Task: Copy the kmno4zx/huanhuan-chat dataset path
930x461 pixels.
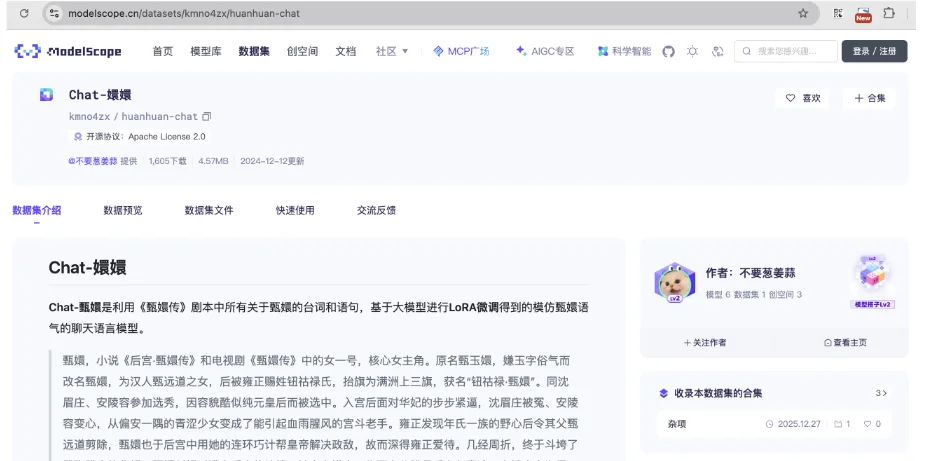Action: click(x=207, y=117)
